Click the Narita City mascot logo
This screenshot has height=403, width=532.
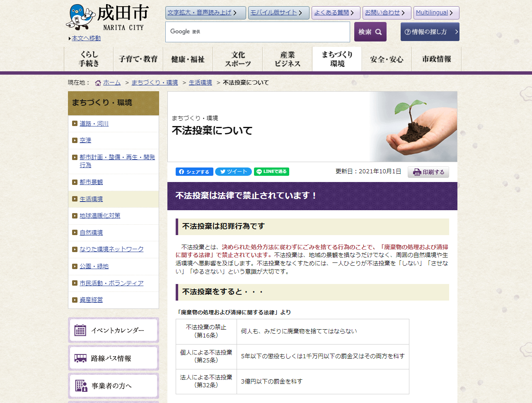coord(80,17)
